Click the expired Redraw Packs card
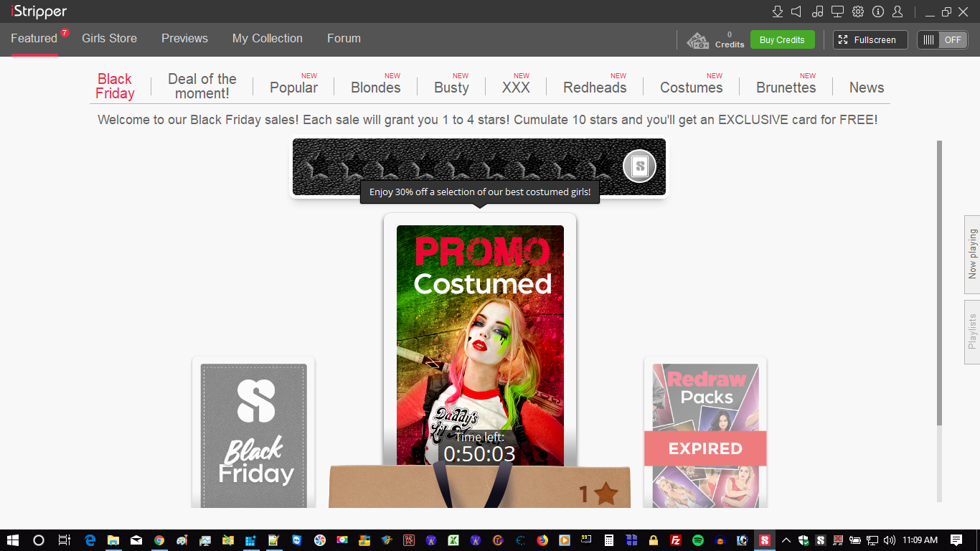980x551 pixels. pyautogui.click(x=705, y=434)
